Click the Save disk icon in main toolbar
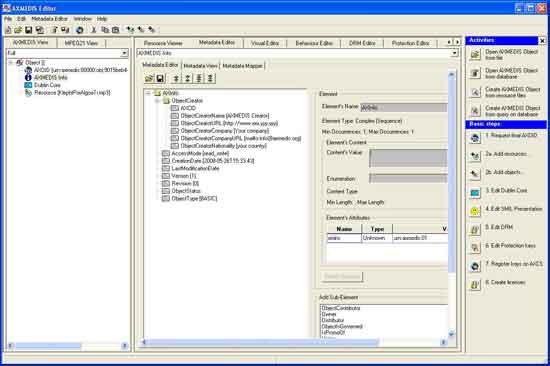The image size is (550, 366). click(29, 30)
